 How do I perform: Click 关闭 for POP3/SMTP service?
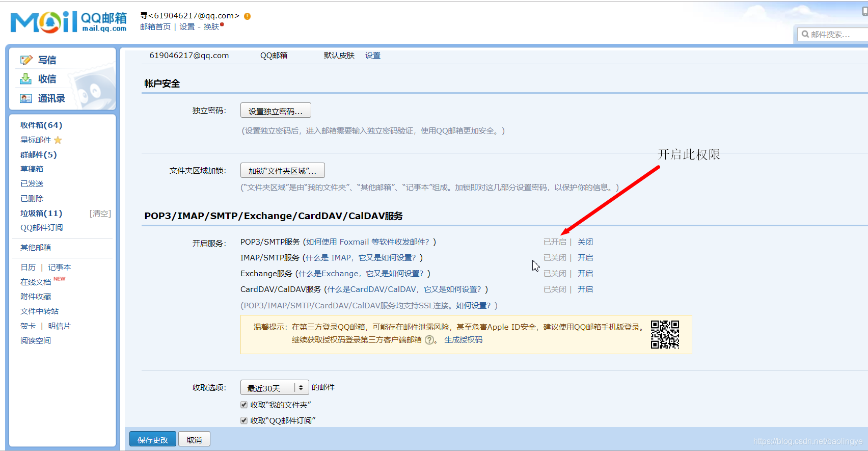click(585, 242)
